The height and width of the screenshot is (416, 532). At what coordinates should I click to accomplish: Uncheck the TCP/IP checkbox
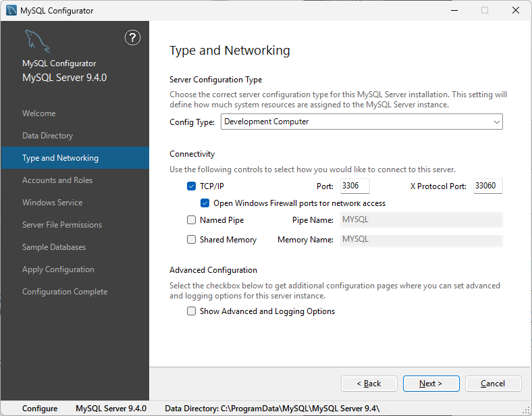pyautogui.click(x=192, y=186)
